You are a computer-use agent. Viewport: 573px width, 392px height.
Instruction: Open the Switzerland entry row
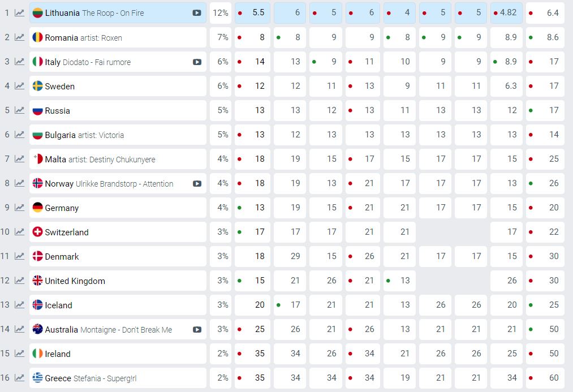(x=118, y=232)
